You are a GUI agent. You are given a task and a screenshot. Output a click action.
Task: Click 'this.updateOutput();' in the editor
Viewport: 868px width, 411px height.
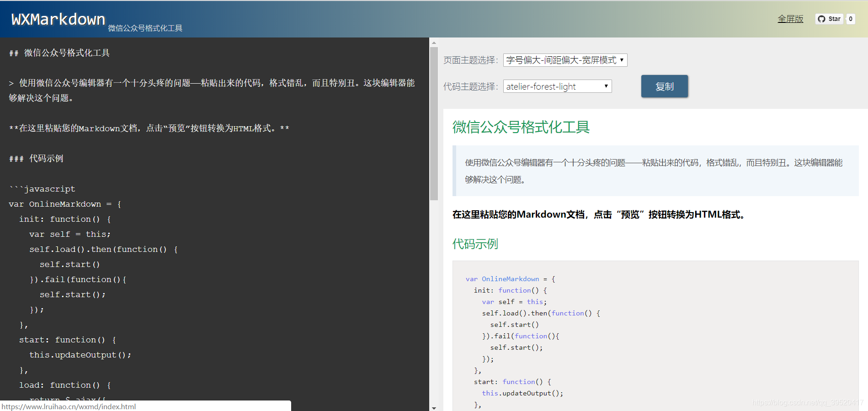tap(80, 355)
